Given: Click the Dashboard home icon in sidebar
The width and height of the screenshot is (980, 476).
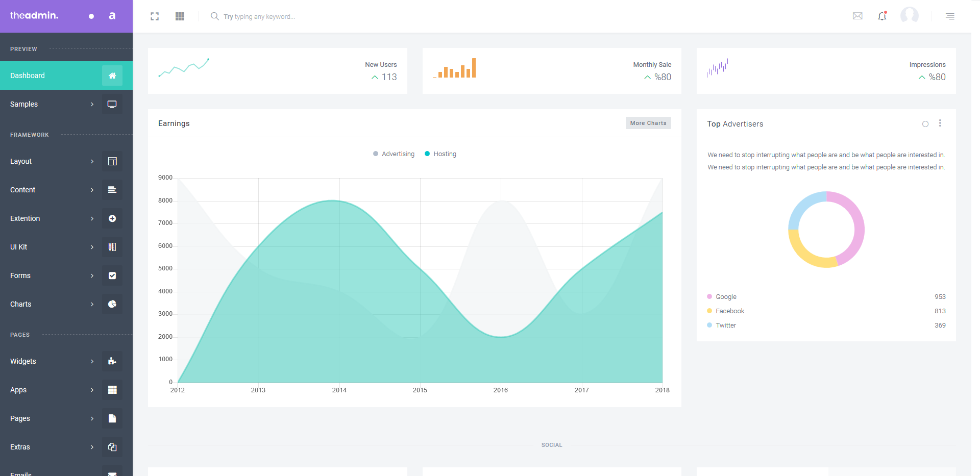Looking at the screenshot, I should pos(112,76).
